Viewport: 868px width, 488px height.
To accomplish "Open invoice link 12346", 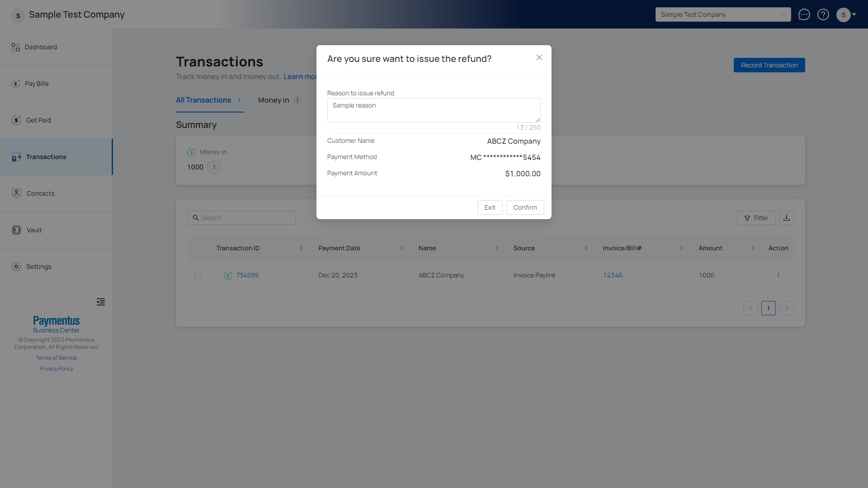I will click(613, 275).
